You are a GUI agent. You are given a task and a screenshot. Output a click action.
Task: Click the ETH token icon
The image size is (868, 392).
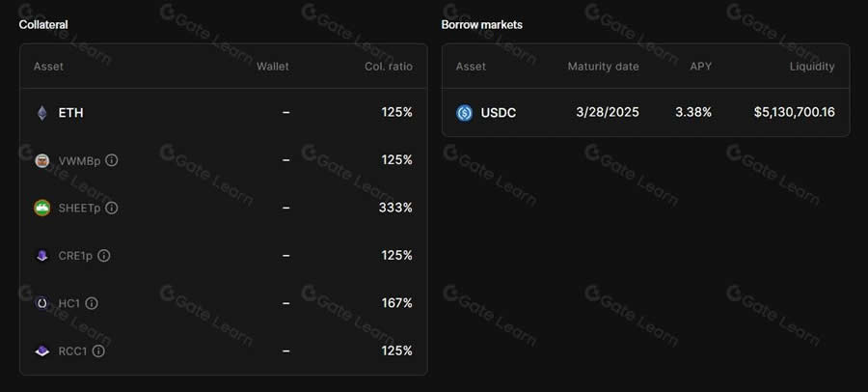click(41, 113)
